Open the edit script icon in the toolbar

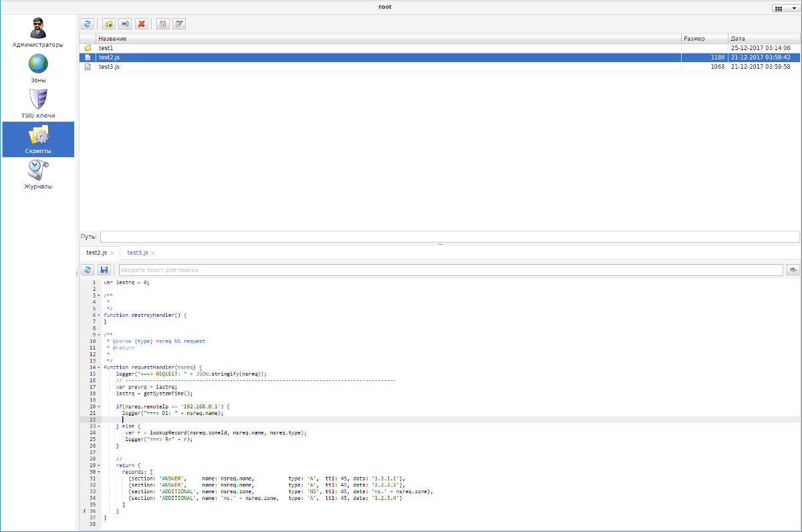[179, 23]
